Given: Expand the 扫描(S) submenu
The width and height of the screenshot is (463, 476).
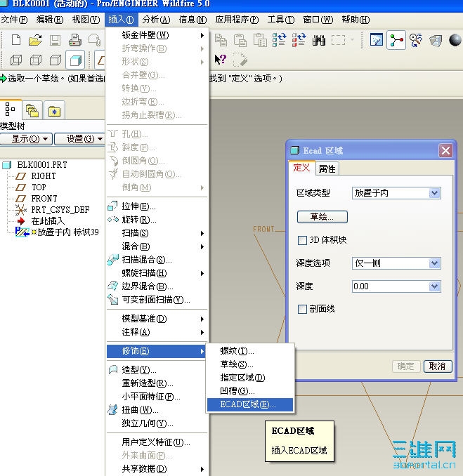Looking at the screenshot, I should coord(157,233).
